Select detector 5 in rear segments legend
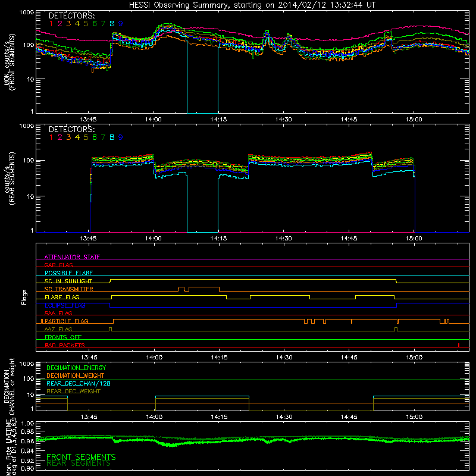 coord(86,137)
